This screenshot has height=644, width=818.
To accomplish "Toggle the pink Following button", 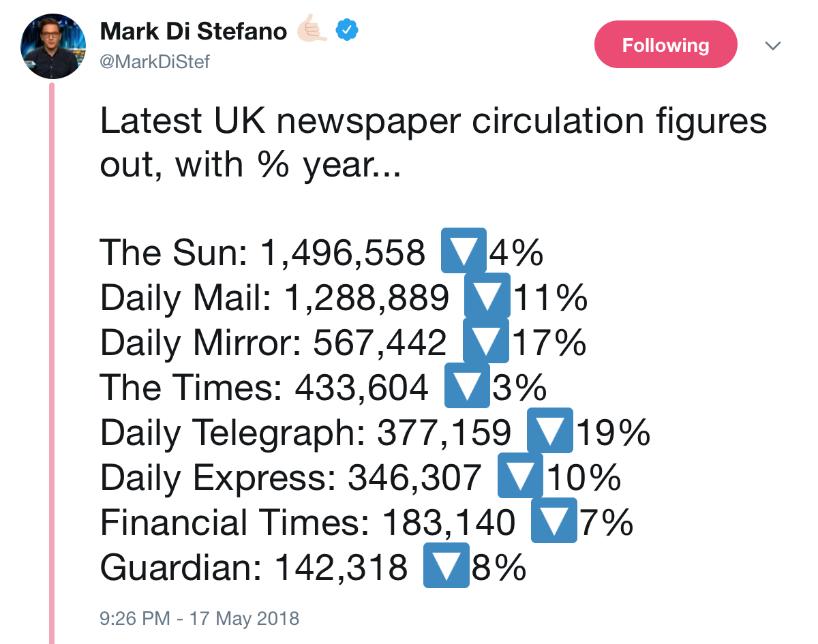I will click(x=665, y=45).
